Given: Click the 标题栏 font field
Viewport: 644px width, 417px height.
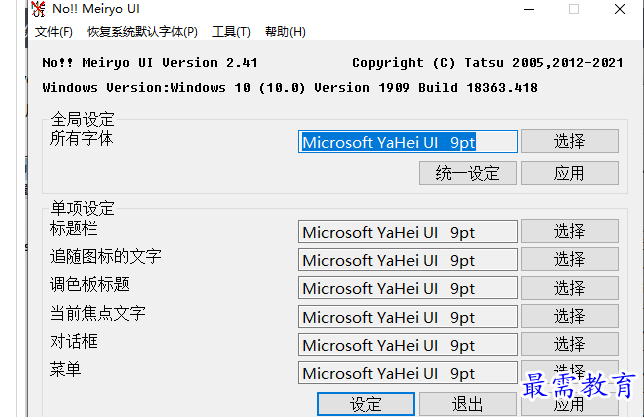Looking at the screenshot, I should (408, 232).
